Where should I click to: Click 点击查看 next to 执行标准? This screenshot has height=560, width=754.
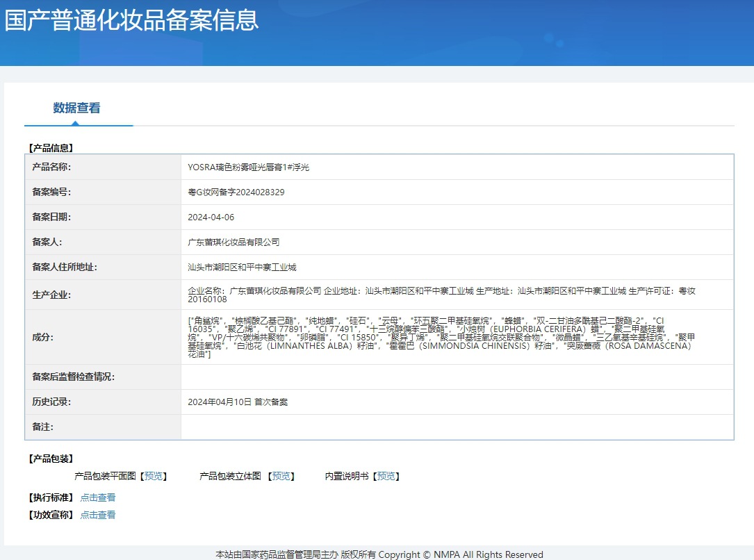(98, 497)
